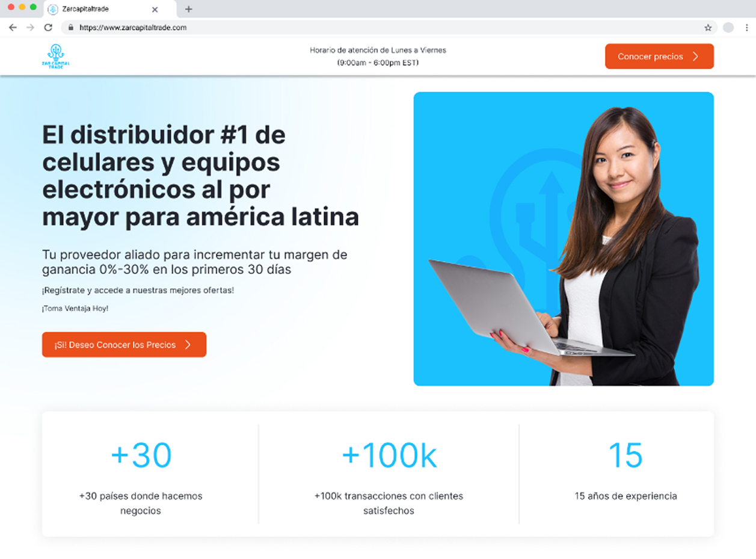The width and height of the screenshot is (756, 559).
Task: Open the three-dot browser menu
Action: click(x=747, y=28)
